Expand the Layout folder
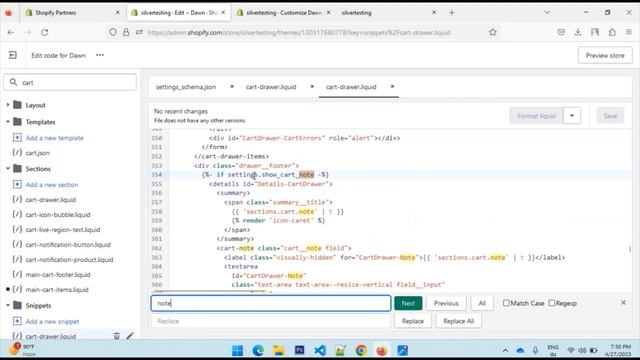Screen dimensions: 640x360 coord(8,105)
